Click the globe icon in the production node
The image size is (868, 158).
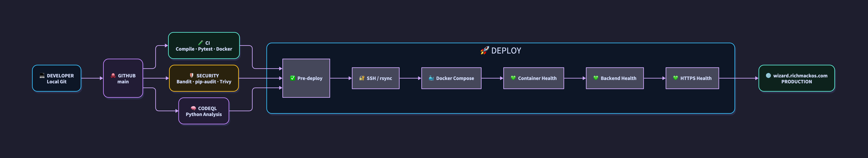768,76
